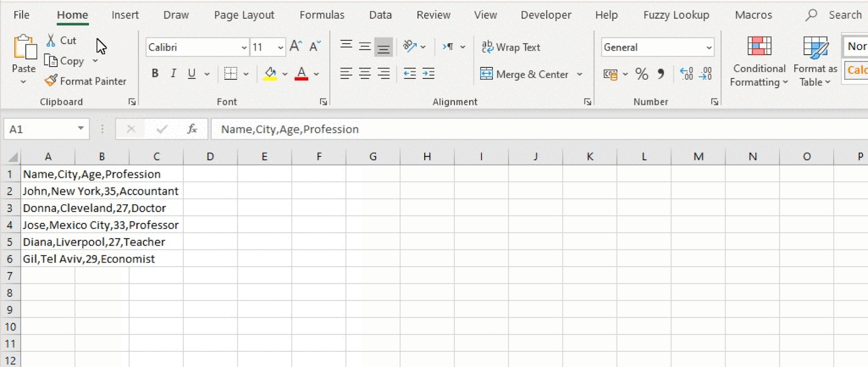Viewport: 868px width, 367px height.
Task: Apply red font color
Action: [x=302, y=73]
